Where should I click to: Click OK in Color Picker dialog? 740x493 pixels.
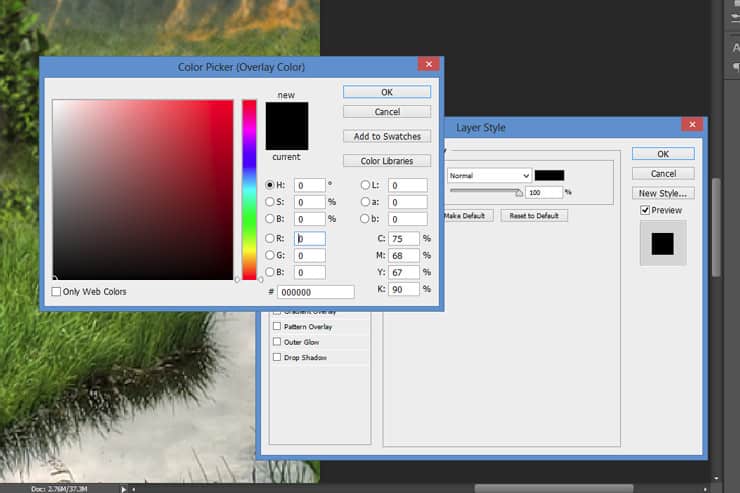coord(387,92)
